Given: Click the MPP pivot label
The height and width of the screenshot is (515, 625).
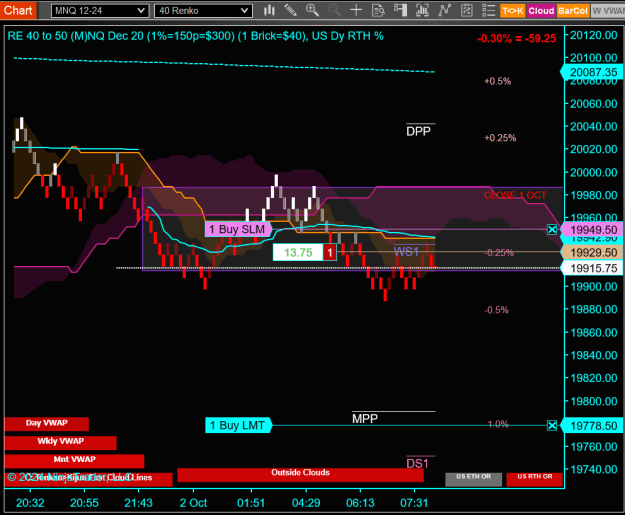Looking at the screenshot, I should point(365,419).
